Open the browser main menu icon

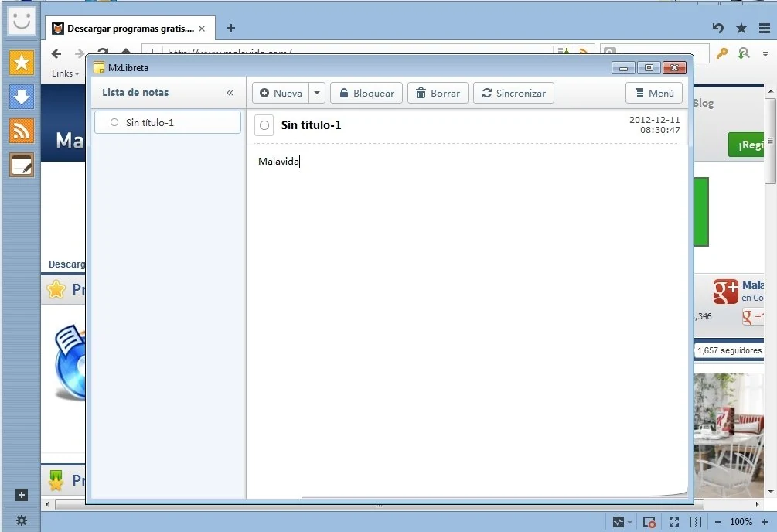pos(765,29)
